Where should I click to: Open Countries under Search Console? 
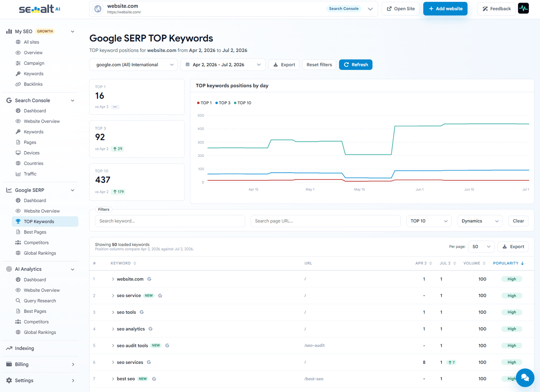[33, 163]
